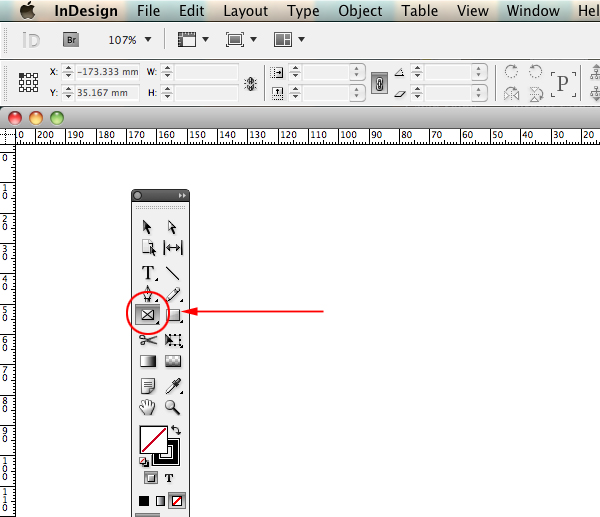The height and width of the screenshot is (517, 600).
Task: Open the Object menu
Action: 360,11
